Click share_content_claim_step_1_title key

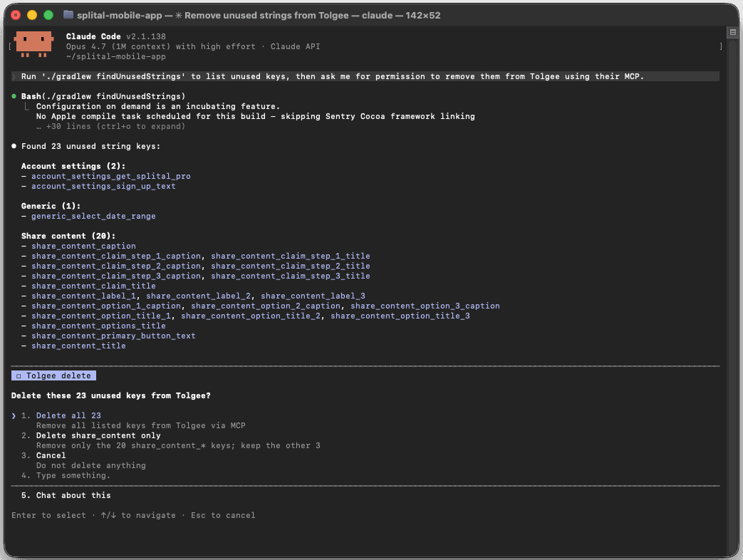click(291, 256)
